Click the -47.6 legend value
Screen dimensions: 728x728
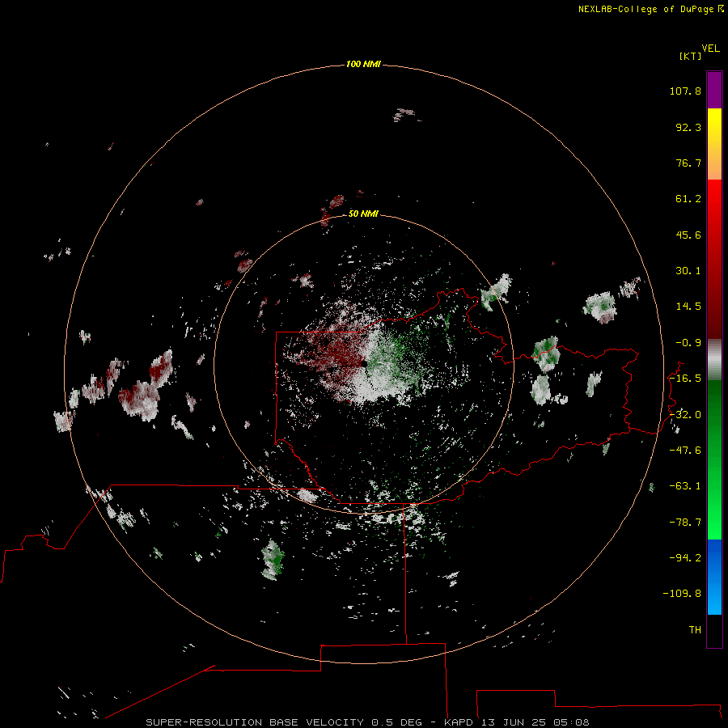point(685,451)
